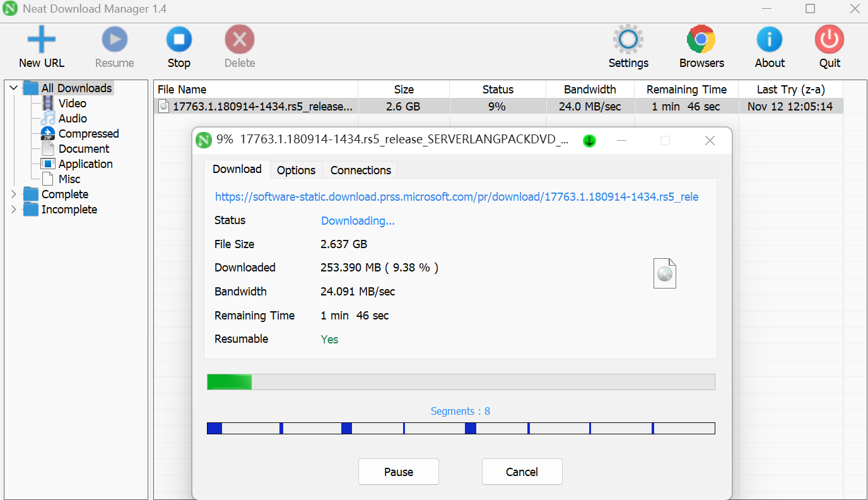Expand the Complete tree node
Image resolution: width=868 pixels, height=500 pixels.
[13, 194]
